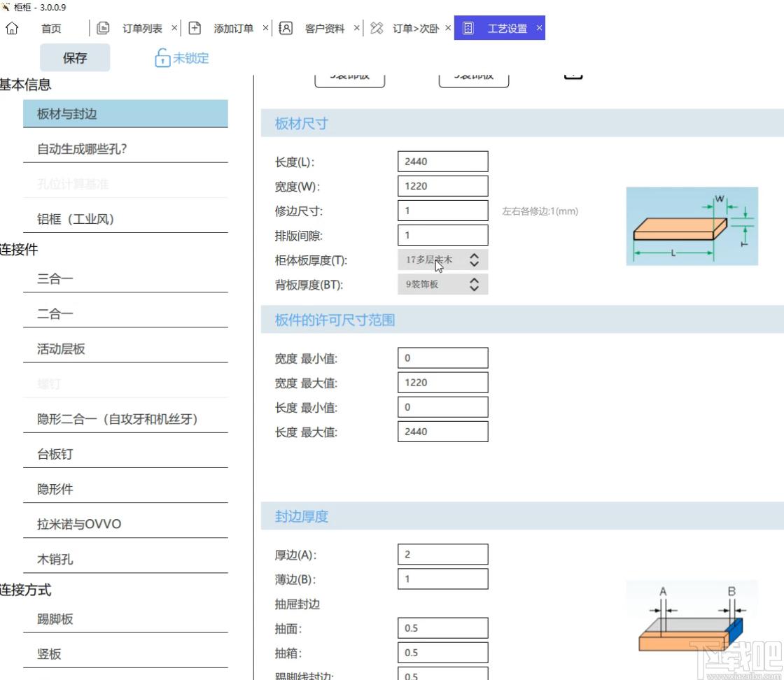Click the 宽度(W) input field
784x680 pixels.
click(x=442, y=186)
